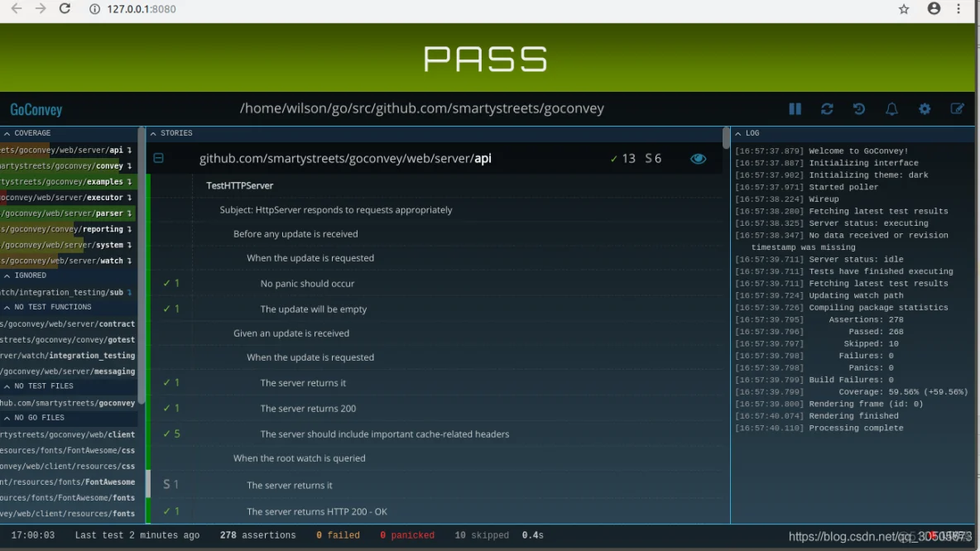Select the web/server/contract package entry
Viewport: 980px width, 551px height.
pos(68,324)
